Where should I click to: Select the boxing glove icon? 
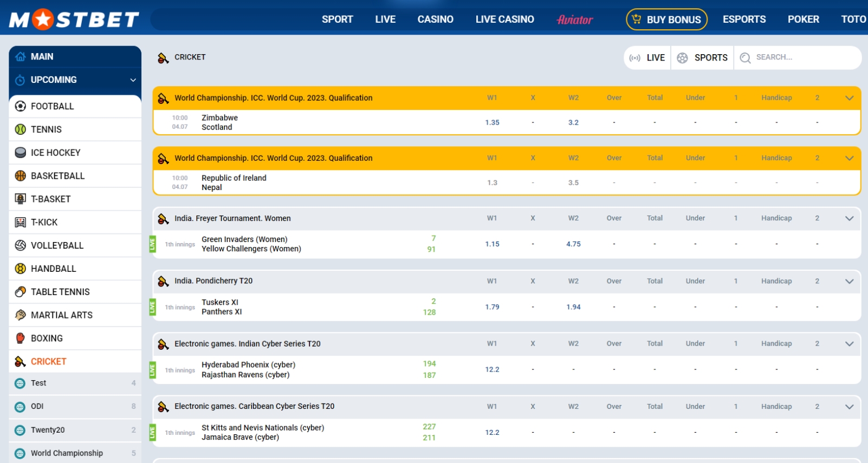pyautogui.click(x=20, y=338)
